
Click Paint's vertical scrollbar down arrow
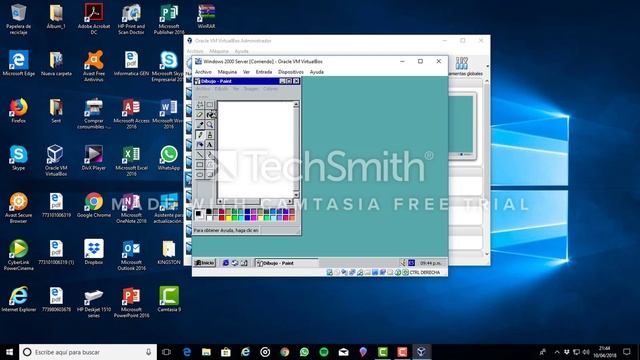pyautogui.click(x=296, y=195)
